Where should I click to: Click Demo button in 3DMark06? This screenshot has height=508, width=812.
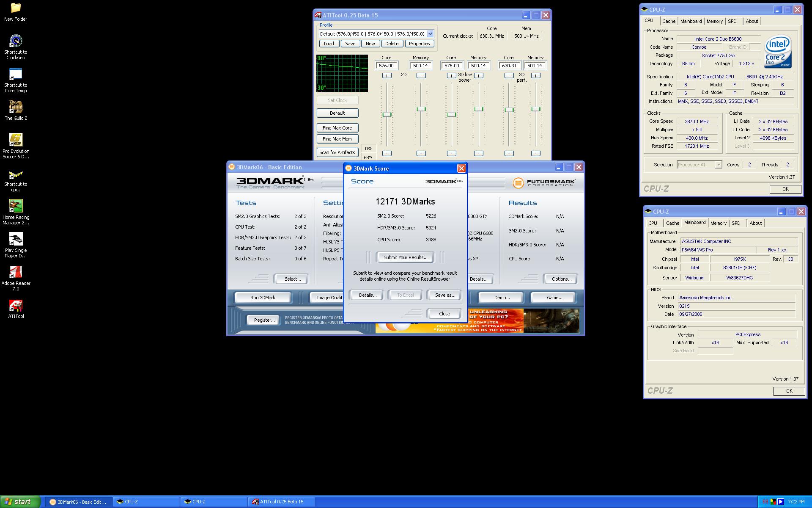tap(502, 298)
